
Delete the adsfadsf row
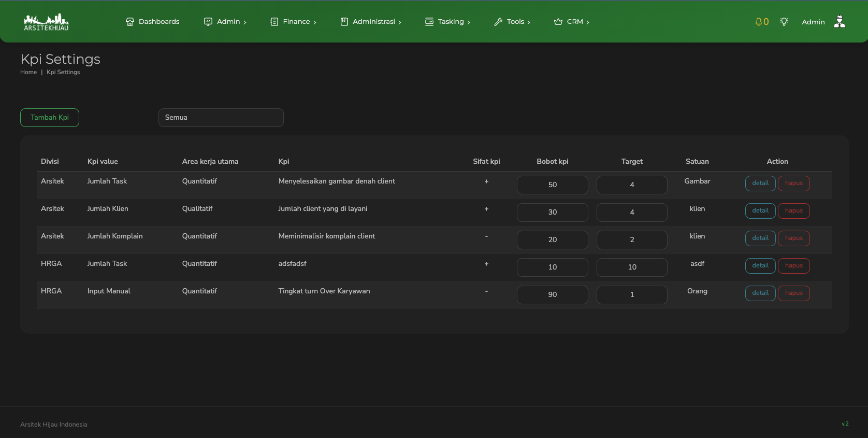[794, 266]
